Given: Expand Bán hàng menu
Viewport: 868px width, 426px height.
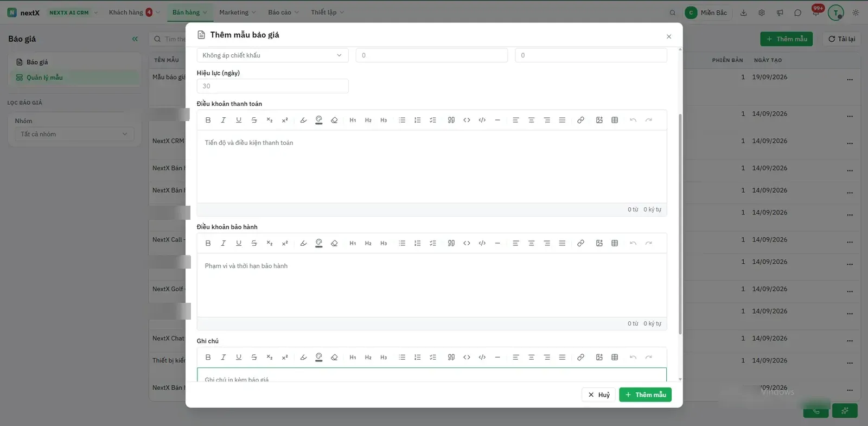Looking at the screenshot, I should 189,12.
